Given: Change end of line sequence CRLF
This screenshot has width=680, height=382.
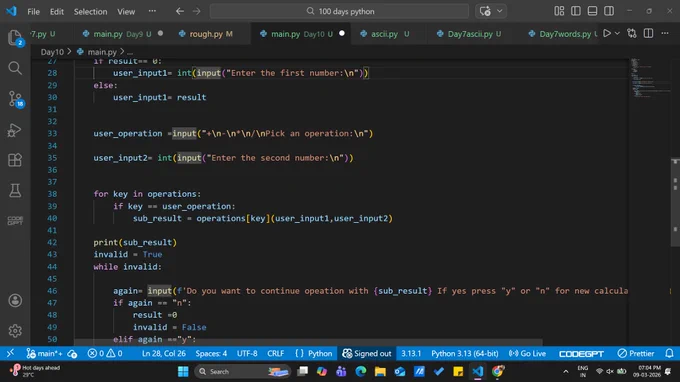Looking at the screenshot, I should coord(275,353).
